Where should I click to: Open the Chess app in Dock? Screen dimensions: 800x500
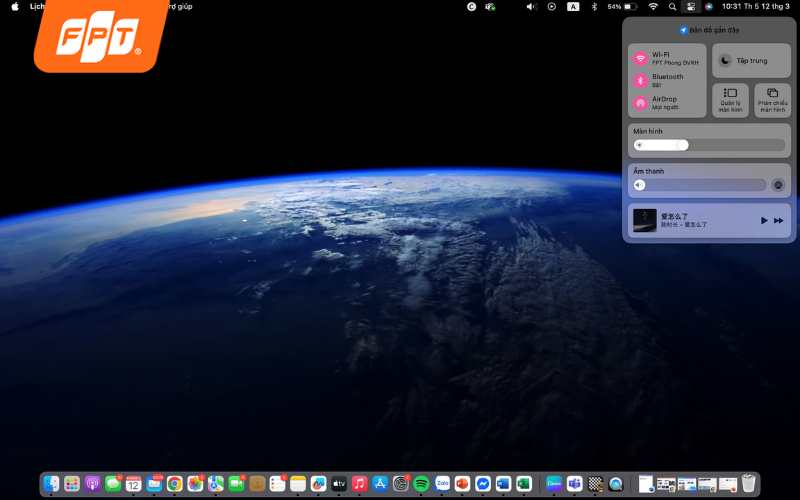[x=595, y=483]
